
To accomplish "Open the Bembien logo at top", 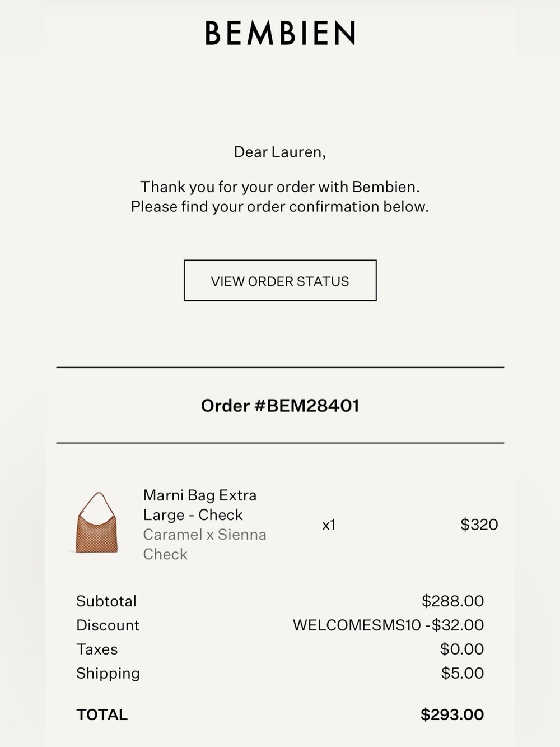I will pos(280,33).
